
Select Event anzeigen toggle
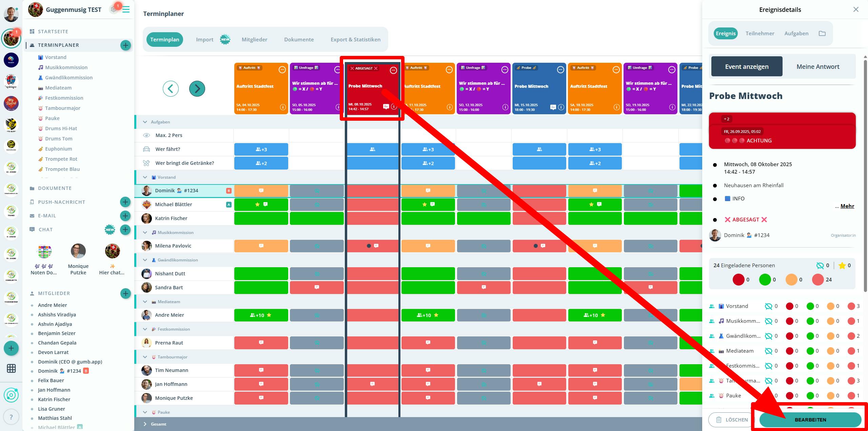click(747, 66)
